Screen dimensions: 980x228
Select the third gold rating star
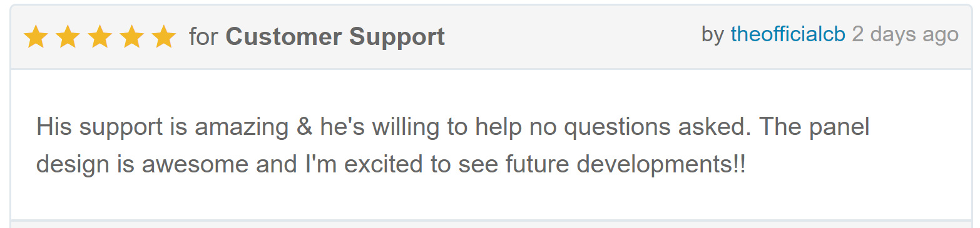point(100,37)
